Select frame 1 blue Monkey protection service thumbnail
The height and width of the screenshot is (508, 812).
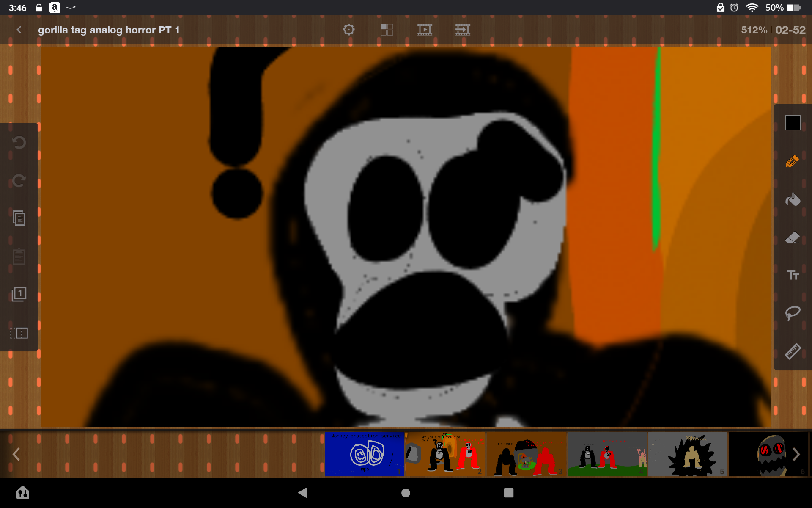click(365, 454)
